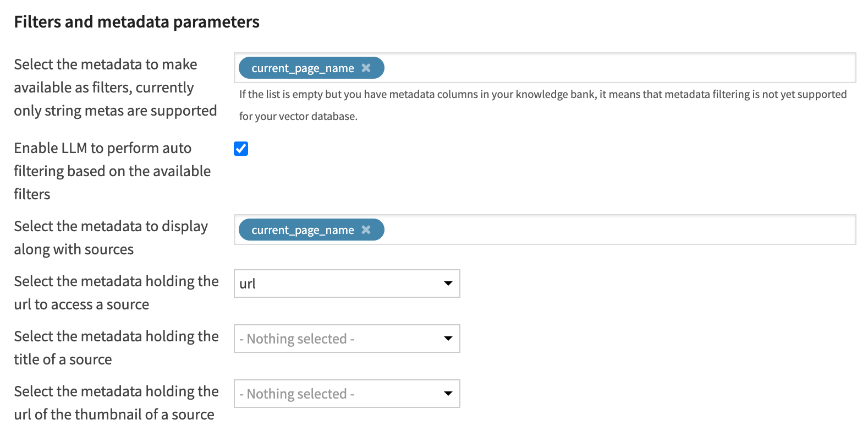This screenshot has width=868, height=447.
Task: Click the 'Filters and metadata parameters' heading
Action: tap(136, 22)
